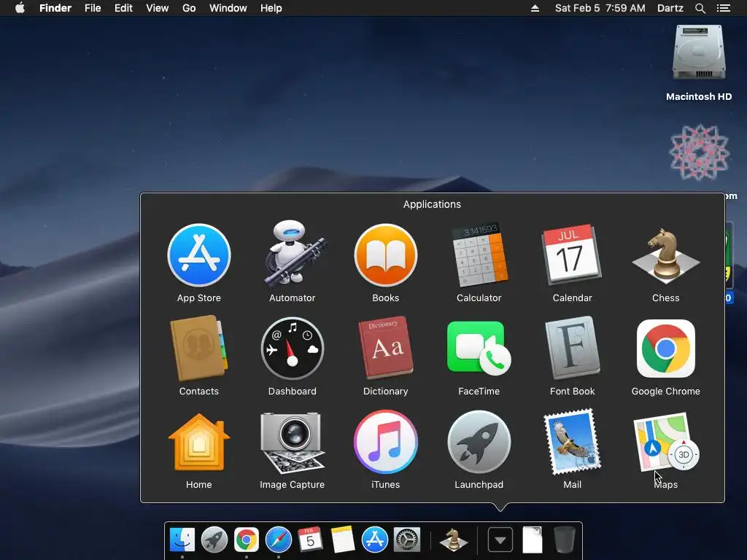
Task: Launch Calculator from the Applications grid
Action: 479,254
